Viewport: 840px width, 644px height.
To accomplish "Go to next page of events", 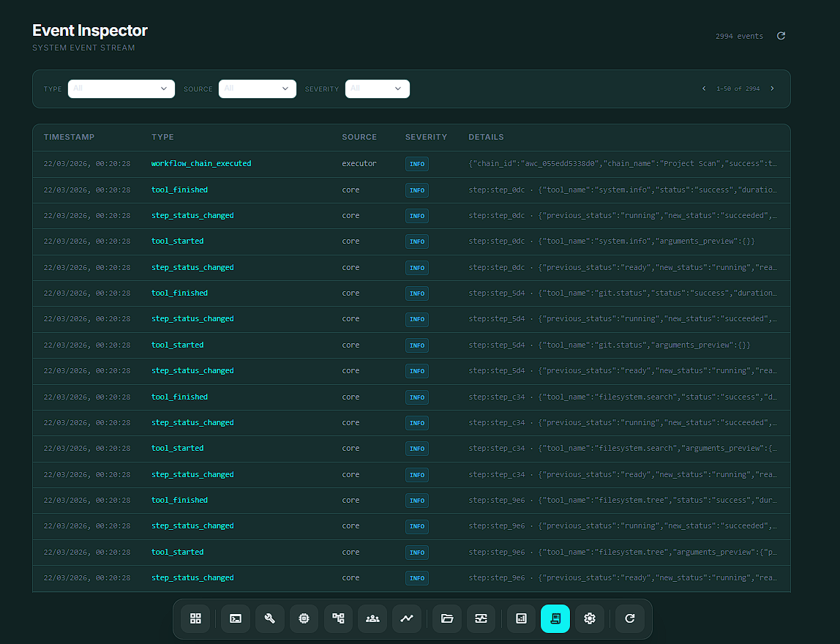I will 772,89.
